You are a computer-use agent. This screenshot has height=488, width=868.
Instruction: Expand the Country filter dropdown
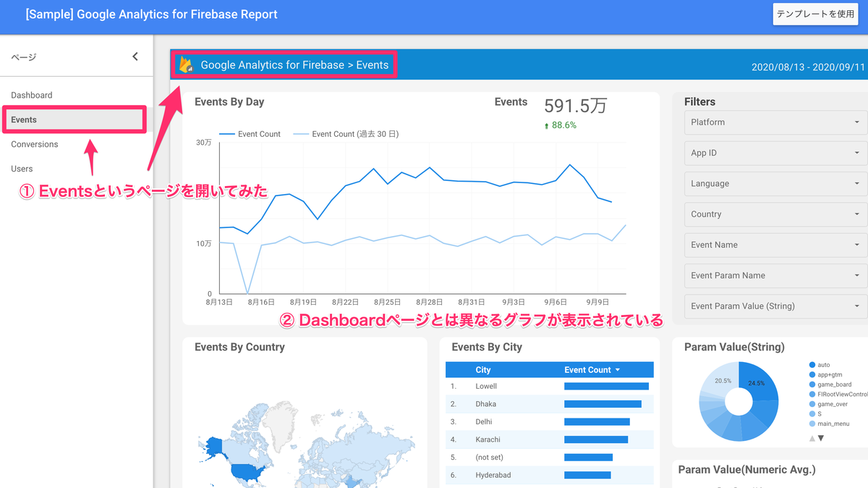(775, 214)
